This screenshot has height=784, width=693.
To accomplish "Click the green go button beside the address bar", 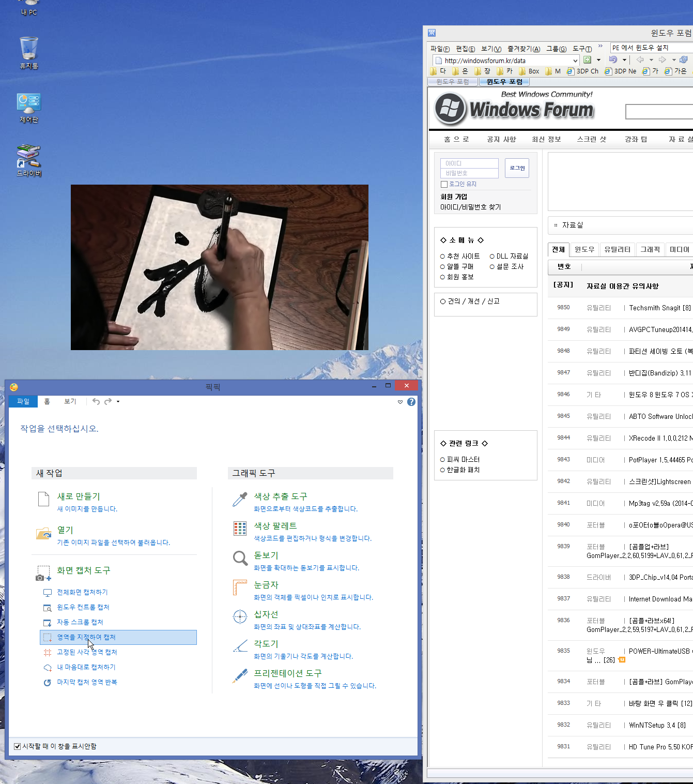I will [x=588, y=60].
